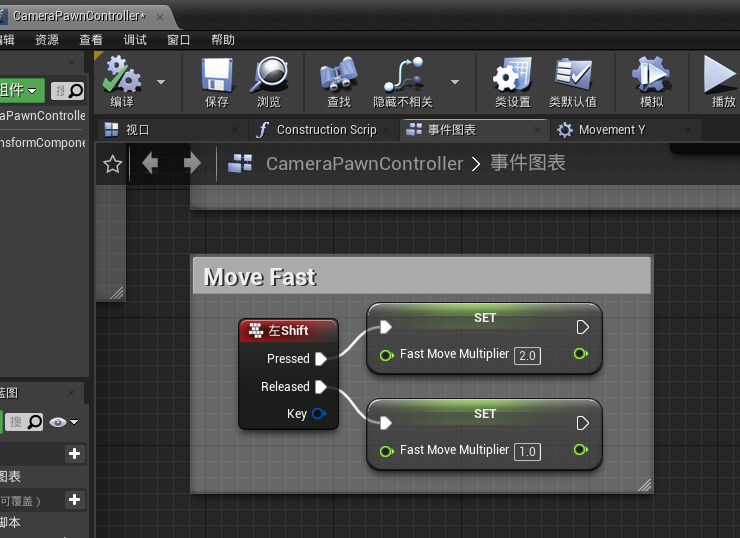The width and height of the screenshot is (740, 538).
Task: Select the 事件图表 event graph tab
Action: point(474,130)
